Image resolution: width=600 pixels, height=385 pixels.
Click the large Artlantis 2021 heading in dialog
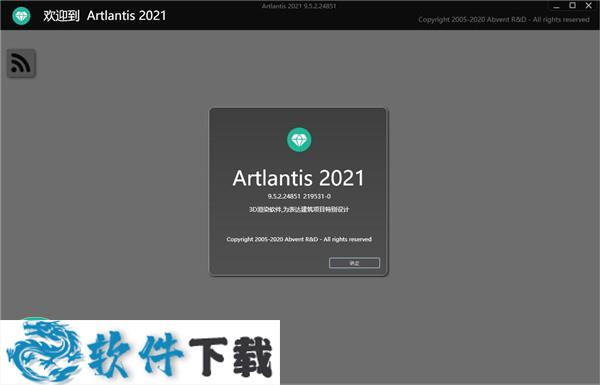click(298, 178)
